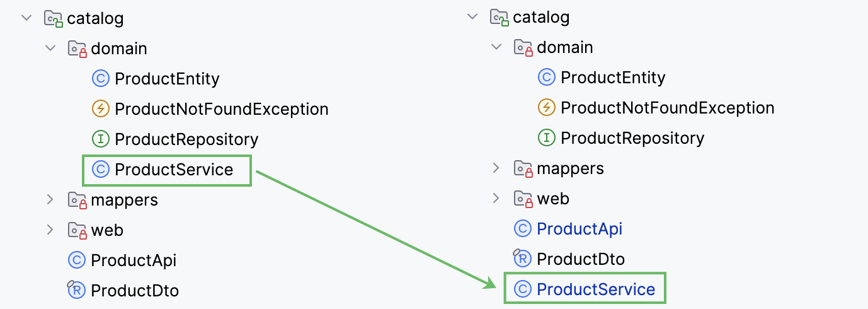Click the web package icon in left tree
The image size is (868, 309).
point(76,230)
